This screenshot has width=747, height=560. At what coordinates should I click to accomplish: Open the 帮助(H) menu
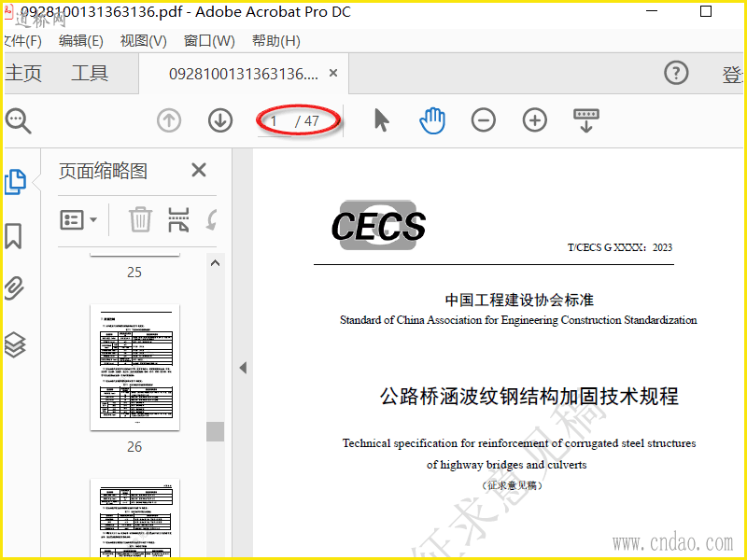[x=276, y=41]
